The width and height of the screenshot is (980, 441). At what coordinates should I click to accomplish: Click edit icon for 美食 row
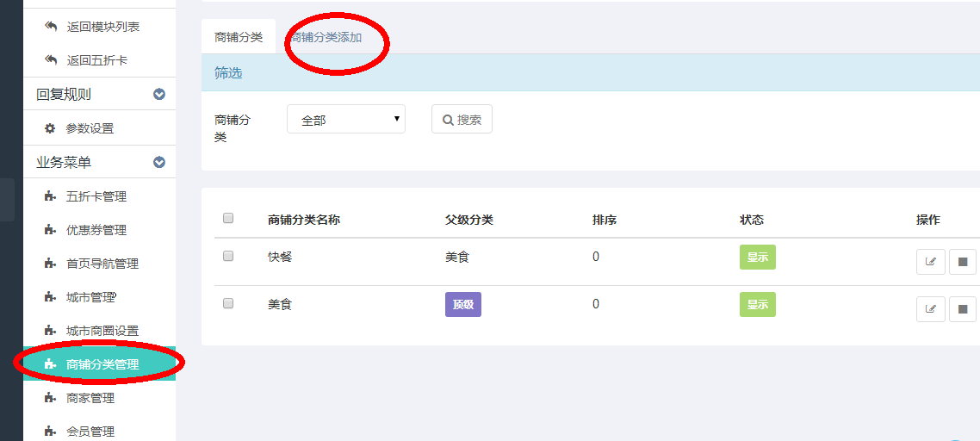930,309
